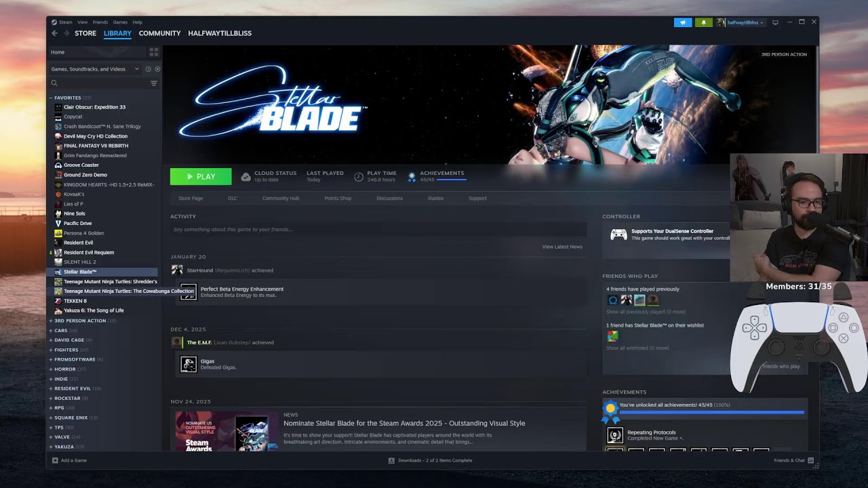Go to the STORE tab
868x488 pixels.
point(85,33)
